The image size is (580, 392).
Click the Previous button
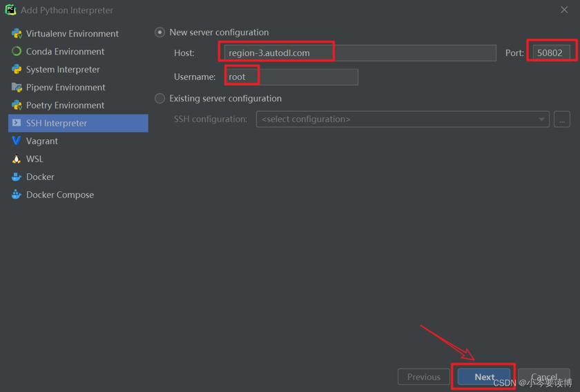(x=423, y=377)
